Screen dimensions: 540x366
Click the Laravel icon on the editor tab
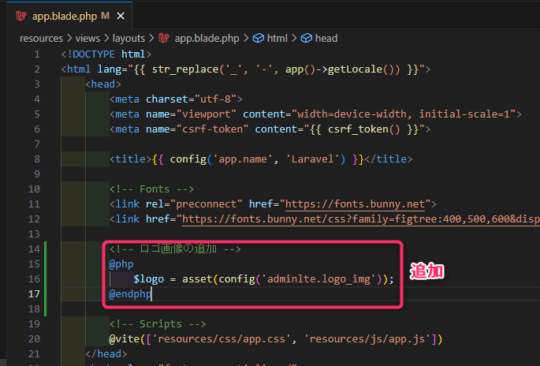click(x=21, y=16)
